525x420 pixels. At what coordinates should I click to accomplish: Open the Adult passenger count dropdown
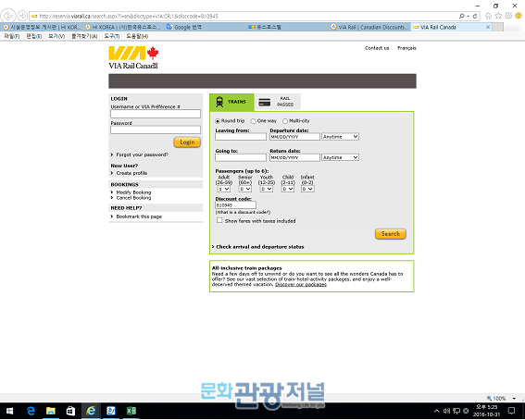pyautogui.click(x=224, y=189)
